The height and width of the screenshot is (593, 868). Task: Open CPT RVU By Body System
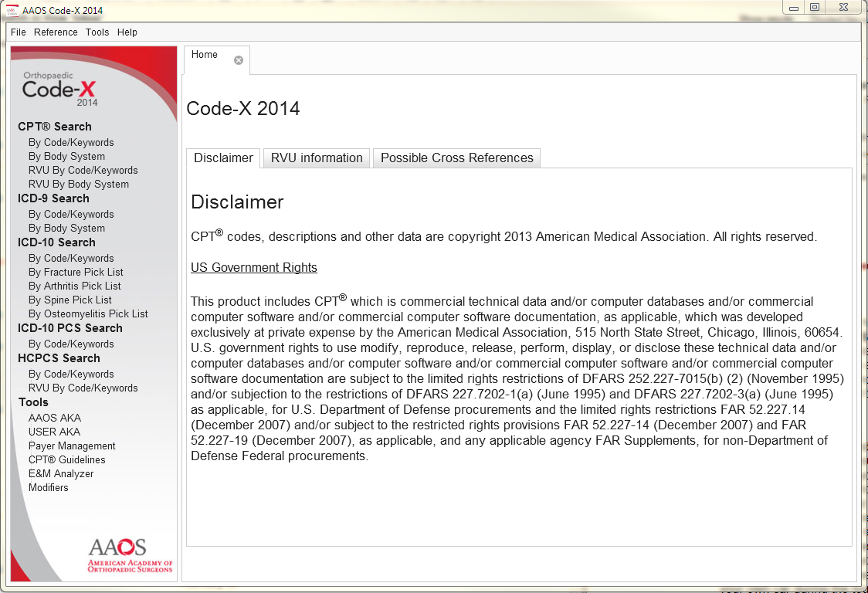click(79, 184)
